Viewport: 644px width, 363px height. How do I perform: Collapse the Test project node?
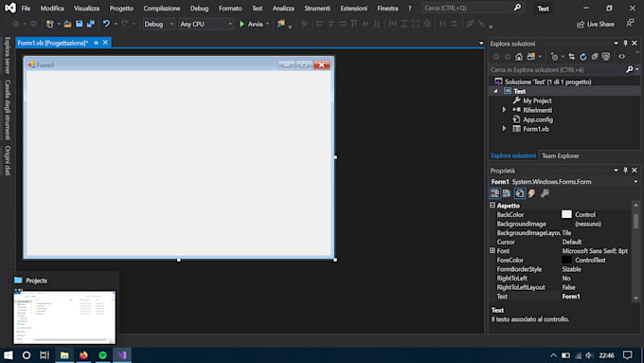pyautogui.click(x=495, y=91)
